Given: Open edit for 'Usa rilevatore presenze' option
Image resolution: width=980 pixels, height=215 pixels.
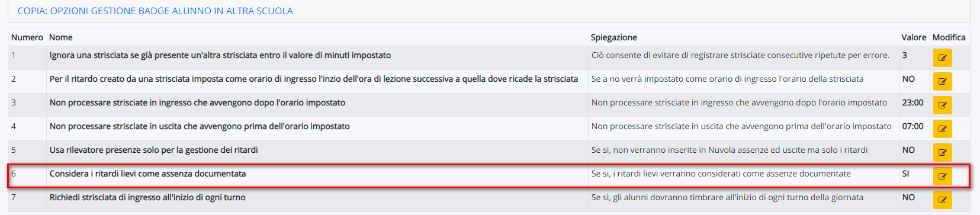Looking at the screenshot, I should (x=942, y=152).
